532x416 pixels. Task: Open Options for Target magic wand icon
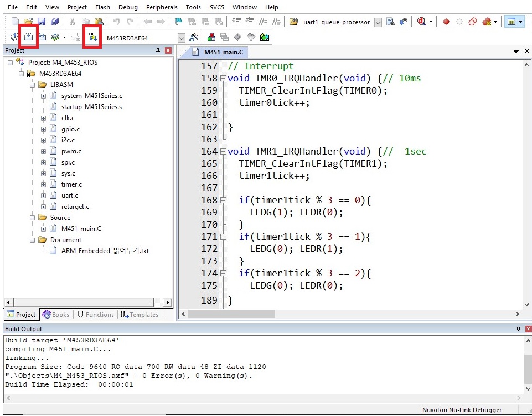click(194, 37)
